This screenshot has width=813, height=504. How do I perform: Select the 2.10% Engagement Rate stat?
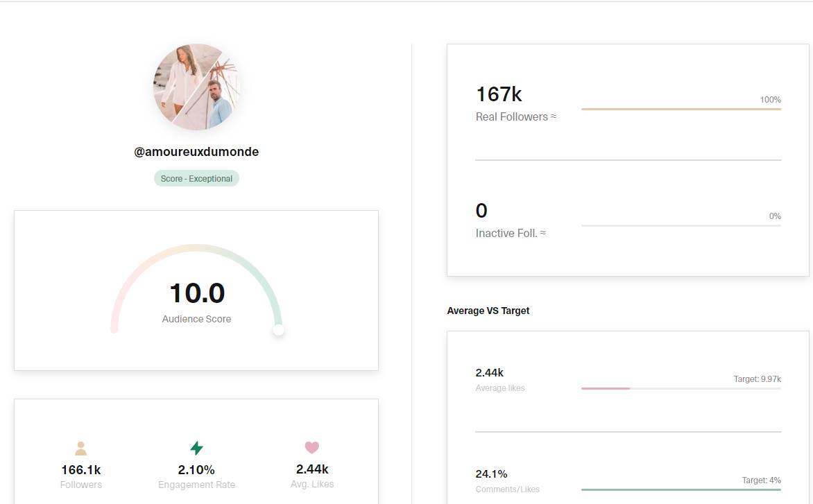pos(196,469)
